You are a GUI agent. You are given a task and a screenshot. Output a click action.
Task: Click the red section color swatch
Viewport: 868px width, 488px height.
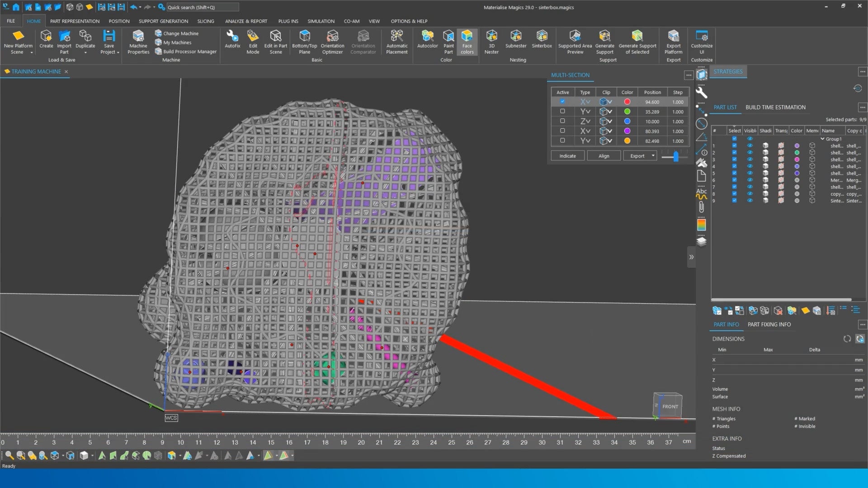(x=627, y=102)
